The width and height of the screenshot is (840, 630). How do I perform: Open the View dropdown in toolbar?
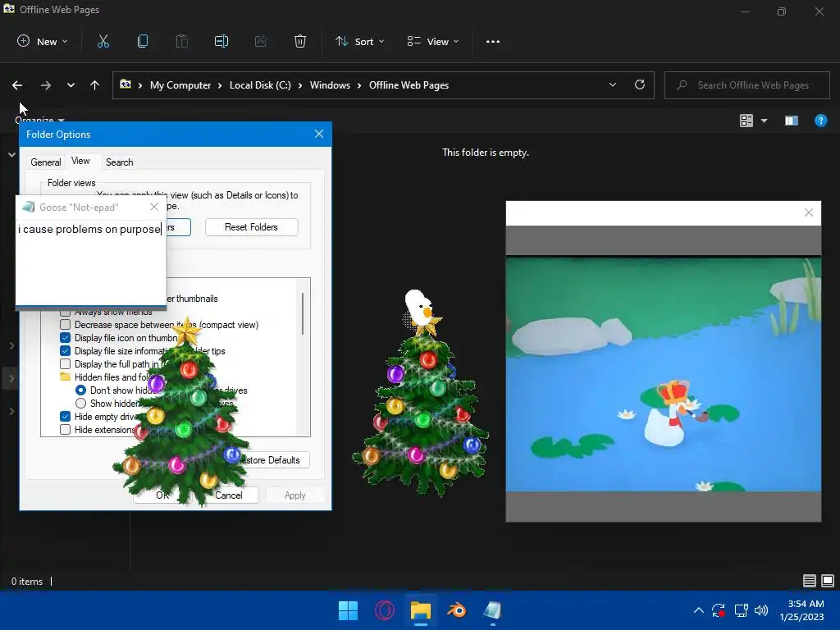433,41
